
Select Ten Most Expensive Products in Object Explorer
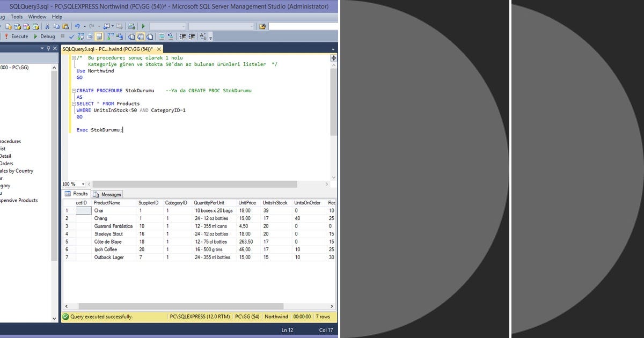coord(19,200)
